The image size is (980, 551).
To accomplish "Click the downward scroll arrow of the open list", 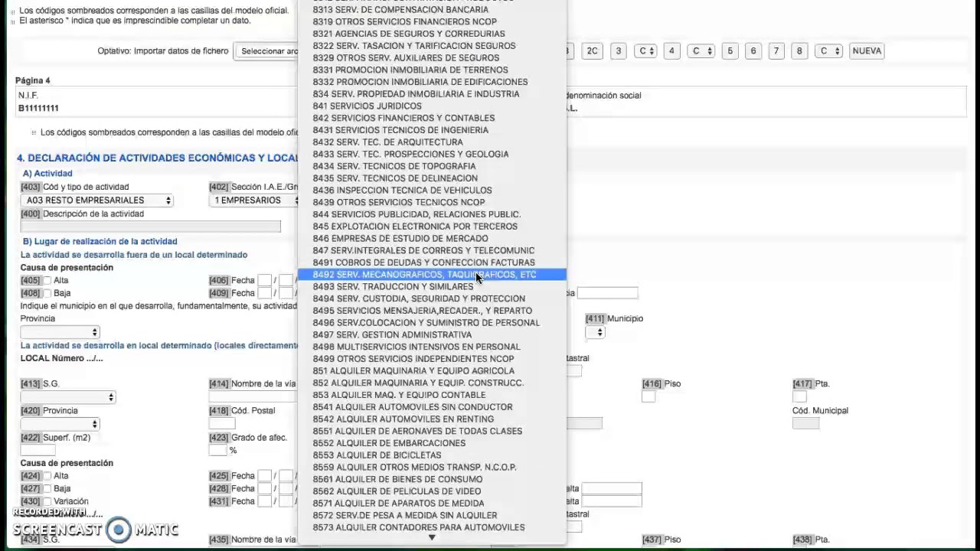I will (432, 538).
